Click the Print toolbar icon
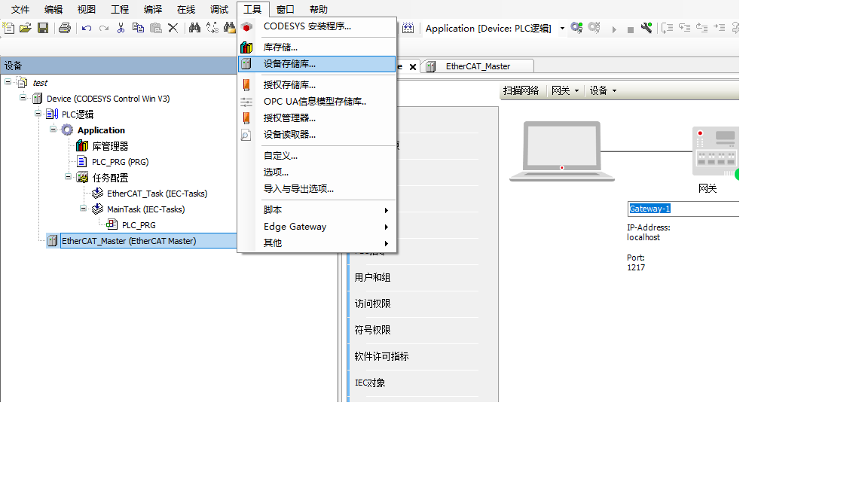Viewport: 868px width, 488px height. pos(65,28)
